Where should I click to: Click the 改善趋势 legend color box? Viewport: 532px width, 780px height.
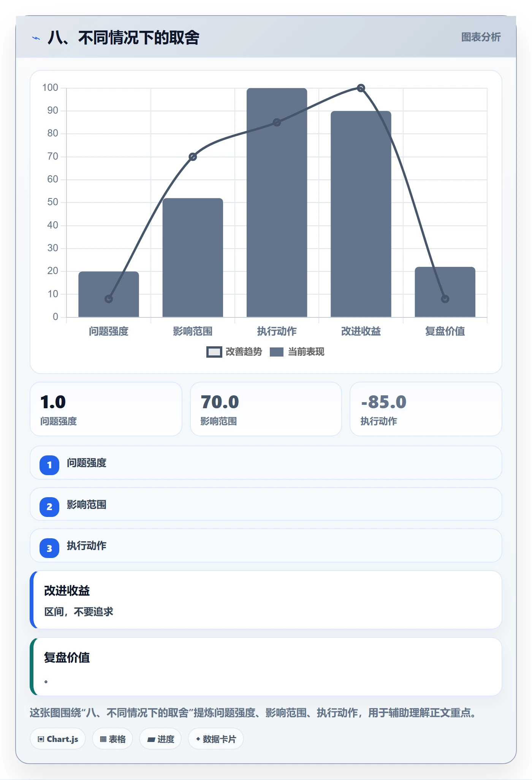pos(214,352)
